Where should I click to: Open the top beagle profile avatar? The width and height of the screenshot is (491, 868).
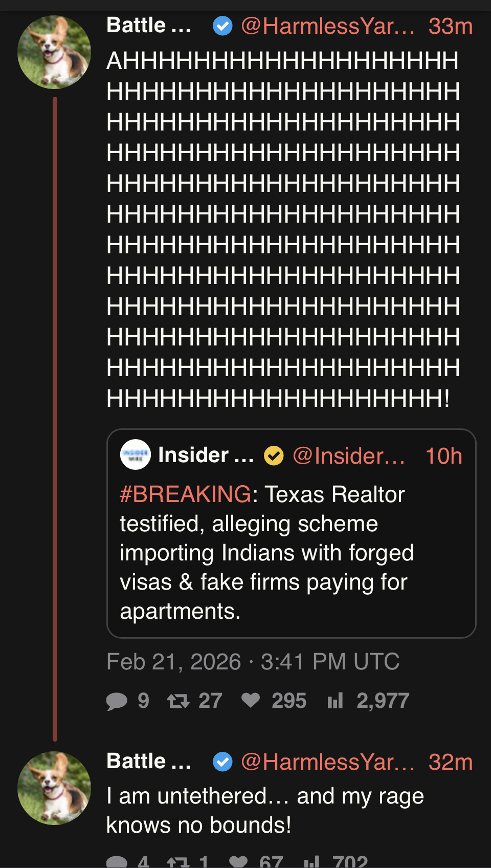(x=54, y=52)
